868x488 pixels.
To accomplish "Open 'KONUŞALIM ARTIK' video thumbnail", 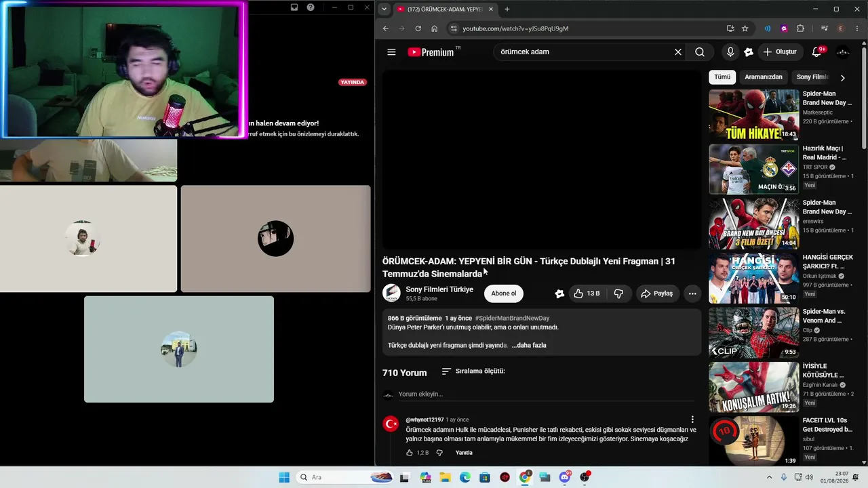I will (754, 387).
